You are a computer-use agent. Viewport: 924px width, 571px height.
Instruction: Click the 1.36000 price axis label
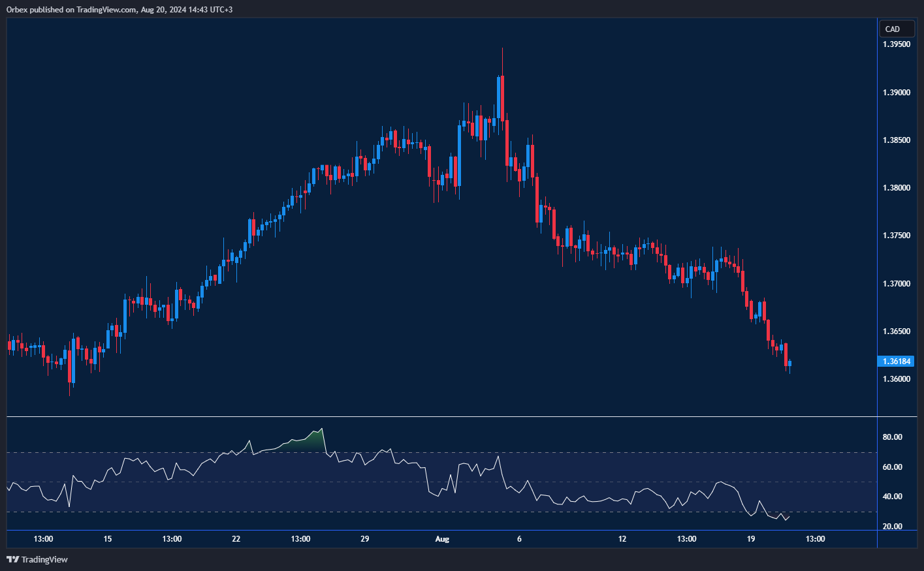click(896, 379)
